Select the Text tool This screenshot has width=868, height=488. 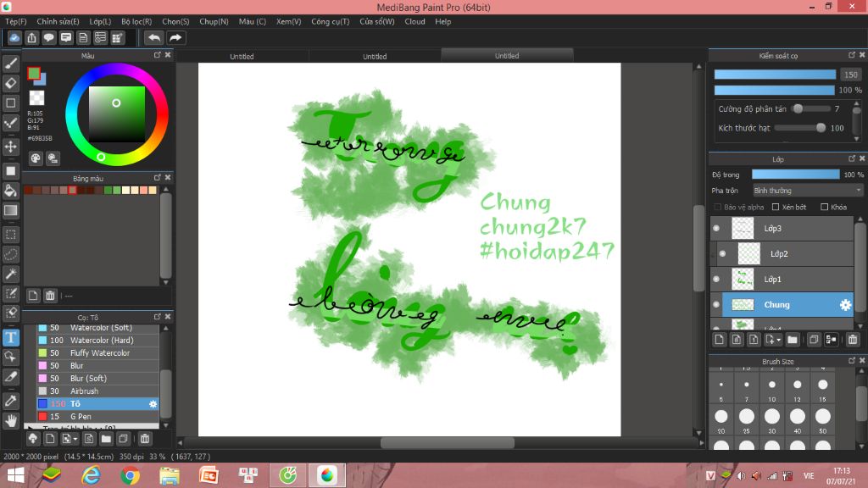point(11,337)
